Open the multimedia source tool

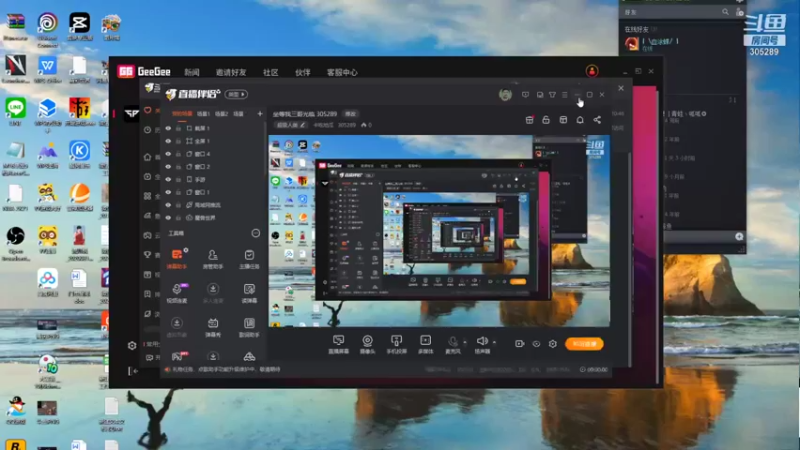click(x=426, y=344)
